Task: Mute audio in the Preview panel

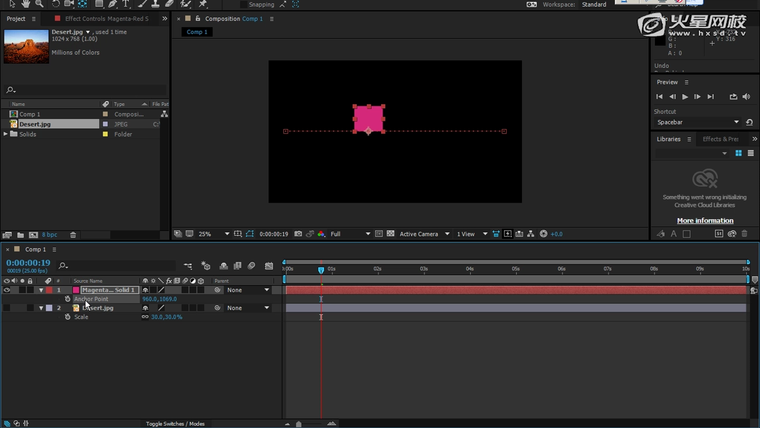Action: (x=746, y=97)
